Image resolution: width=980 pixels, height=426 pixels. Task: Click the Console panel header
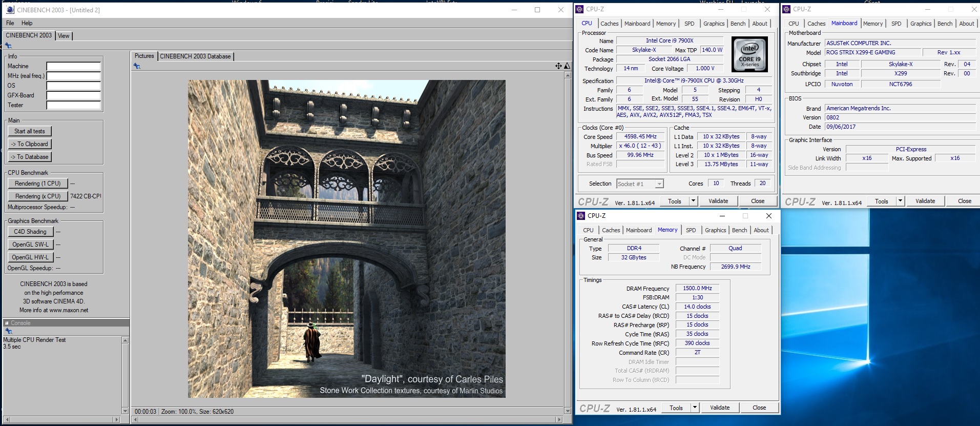coord(66,323)
